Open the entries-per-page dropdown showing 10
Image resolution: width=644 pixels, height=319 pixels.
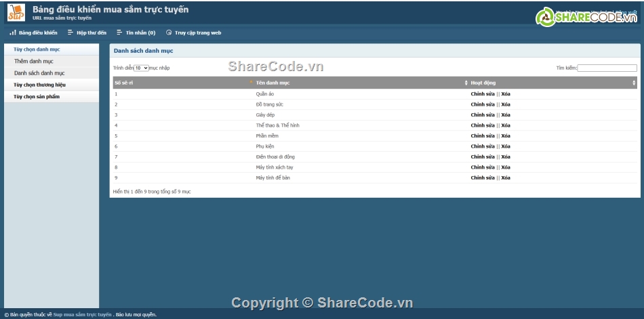(141, 68)
